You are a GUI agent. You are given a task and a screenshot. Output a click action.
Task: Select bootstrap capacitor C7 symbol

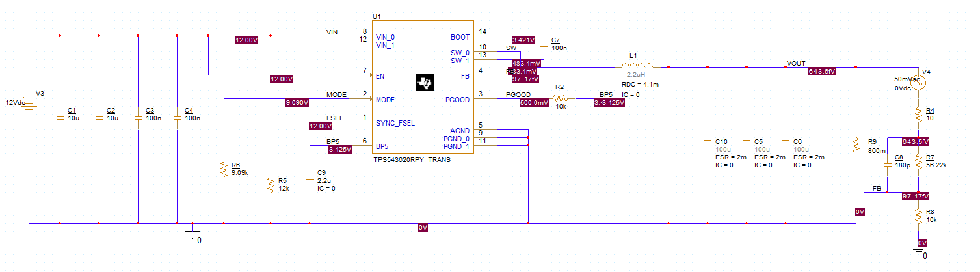[544, 48]
